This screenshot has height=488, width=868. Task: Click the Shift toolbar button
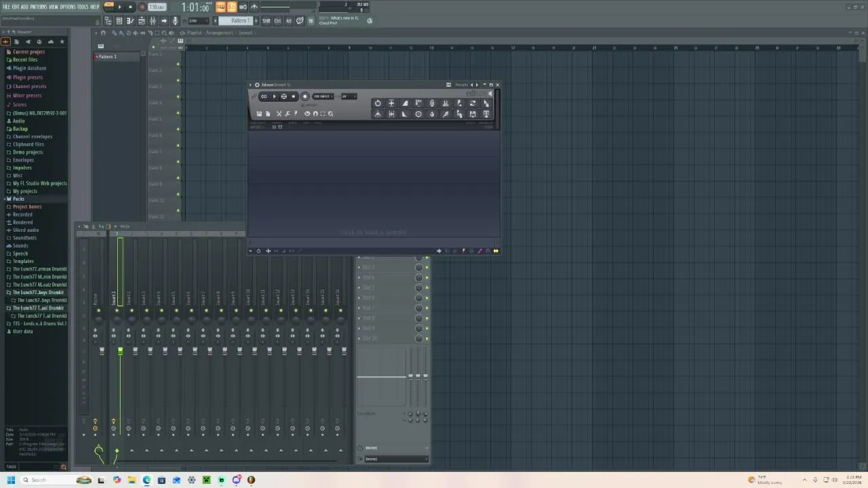pos(267,21)
